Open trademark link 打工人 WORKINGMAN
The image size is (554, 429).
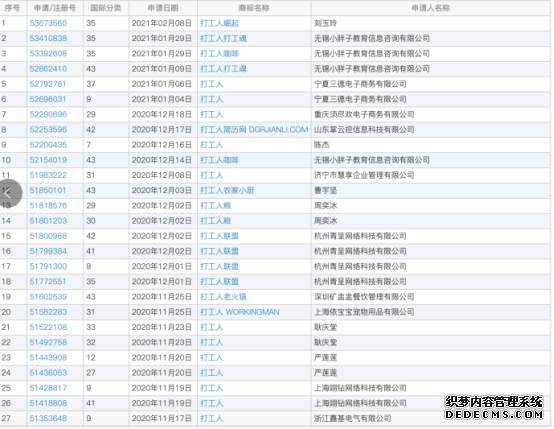[240, 312]
